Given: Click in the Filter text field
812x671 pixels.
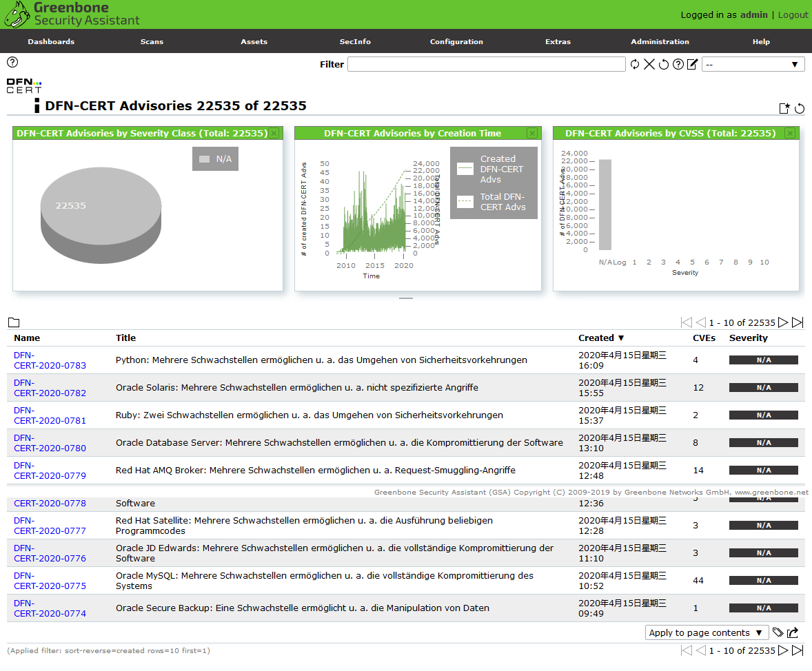Looking at the screenshot, I should coord(486,64).
